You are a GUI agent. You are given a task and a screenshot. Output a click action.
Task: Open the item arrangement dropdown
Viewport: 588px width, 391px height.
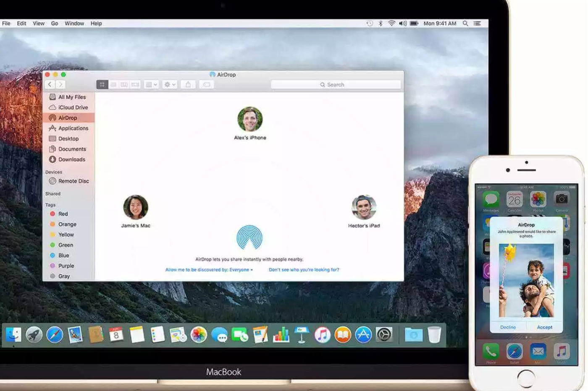click(151, 85)
